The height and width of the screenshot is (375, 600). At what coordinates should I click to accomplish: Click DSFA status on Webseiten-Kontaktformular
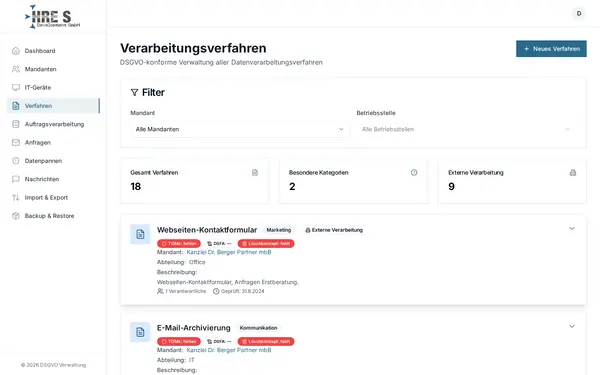[219, 243]
